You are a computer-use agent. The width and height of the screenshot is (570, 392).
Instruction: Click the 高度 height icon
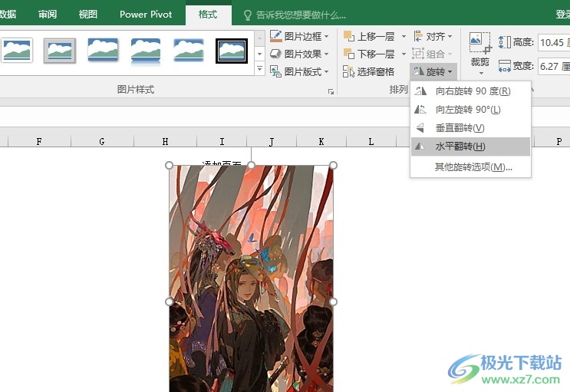pos(505,42)
